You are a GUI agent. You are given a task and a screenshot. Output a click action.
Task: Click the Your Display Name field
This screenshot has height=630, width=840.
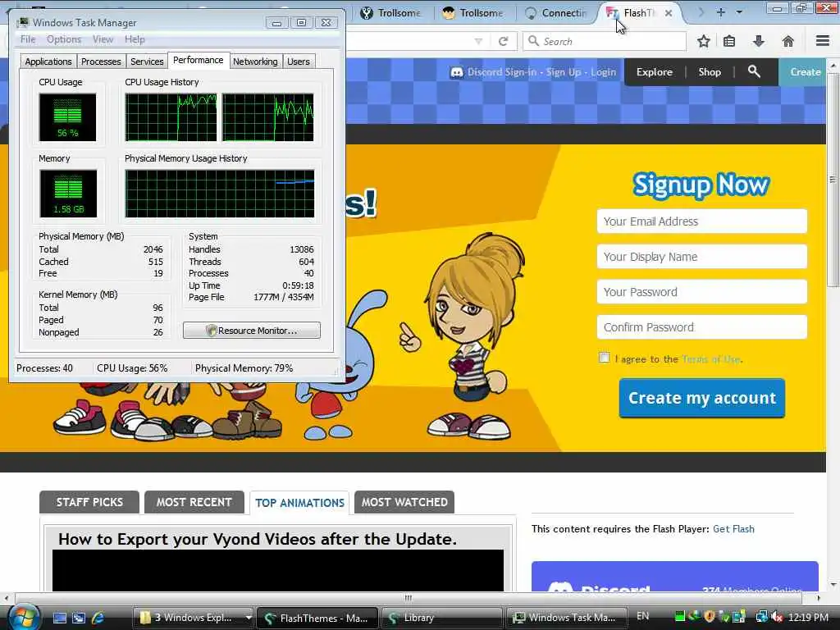click(702, 257)
